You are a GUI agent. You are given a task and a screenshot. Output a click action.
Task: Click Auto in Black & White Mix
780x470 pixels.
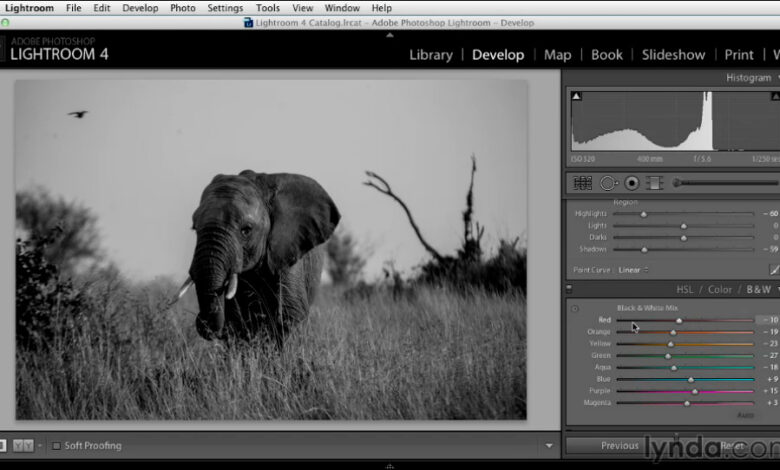coord(745,415)
